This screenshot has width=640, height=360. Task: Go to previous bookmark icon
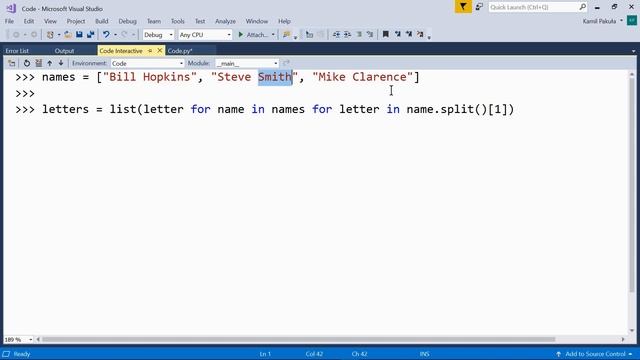pos(397,34)
